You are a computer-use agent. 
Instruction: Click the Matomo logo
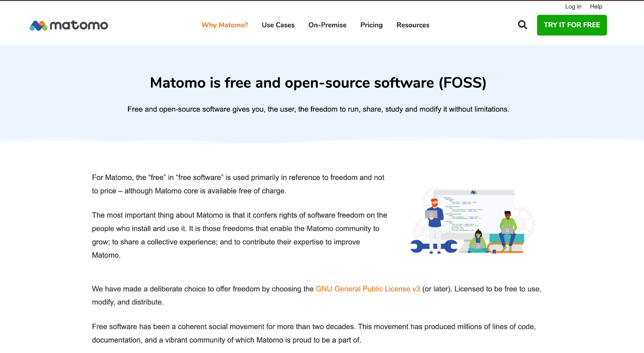click(69, 25)
